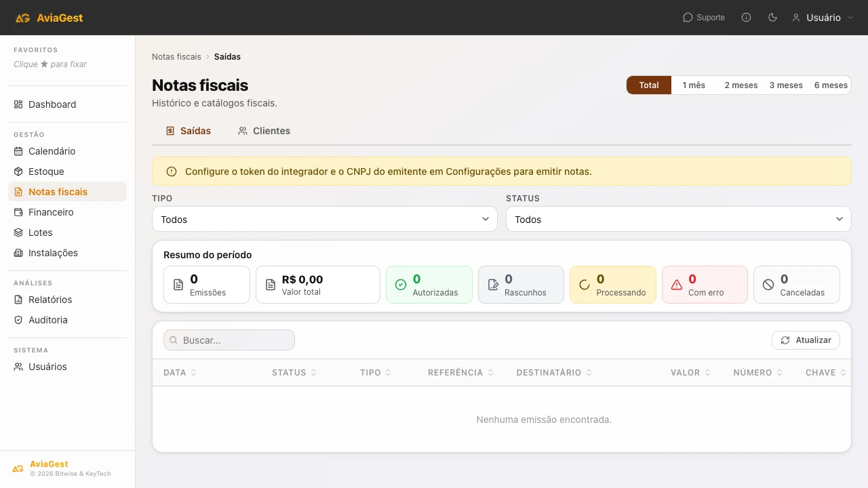The height and width of the screenshot is (488, 868).
Task: Select the 6 meses period filter
Action: (831, 85)
